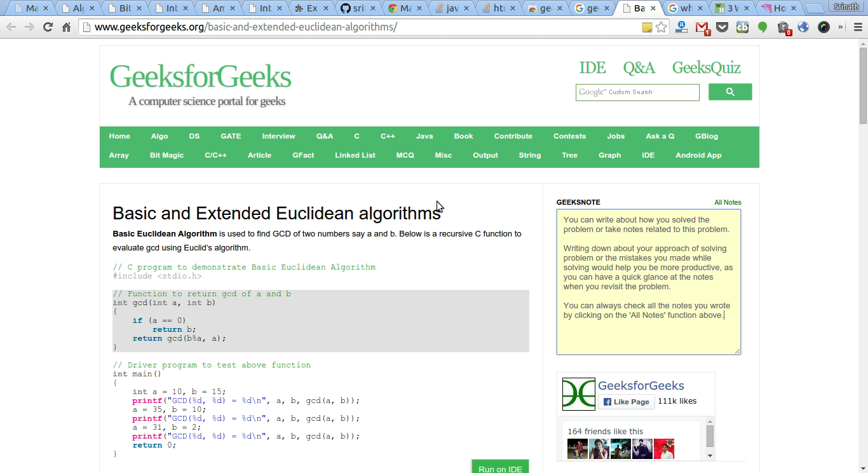The width and height of the screenshot is (868, 473).
Task: Open a new tab with the new tab button
Action: [813, 9]
